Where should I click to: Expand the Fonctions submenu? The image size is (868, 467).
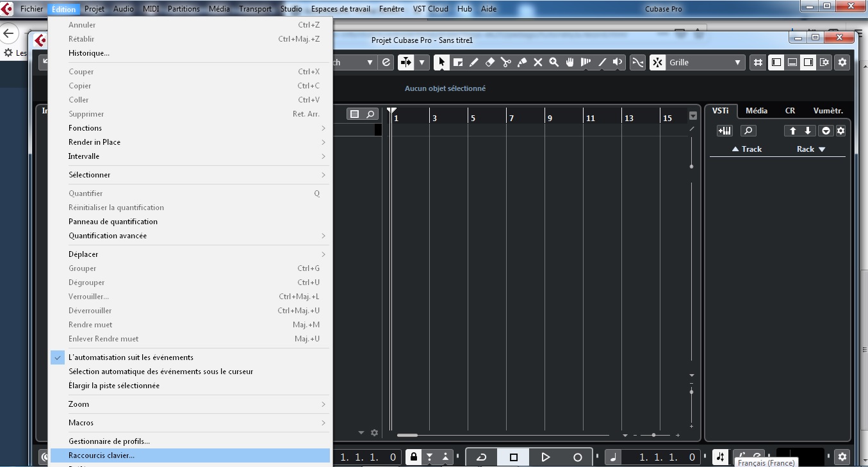(190, 128)
